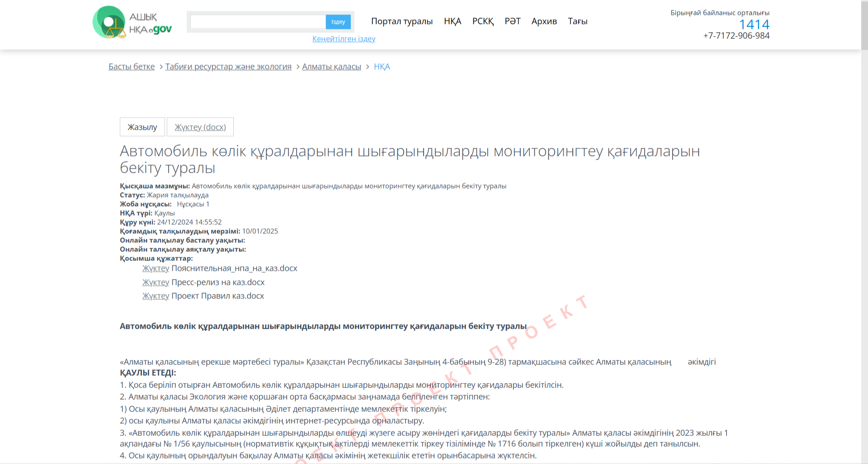Download Пояснительная_нпа_на_каз.docx attachment
This screenshot has width=868, height=464.
156,268
